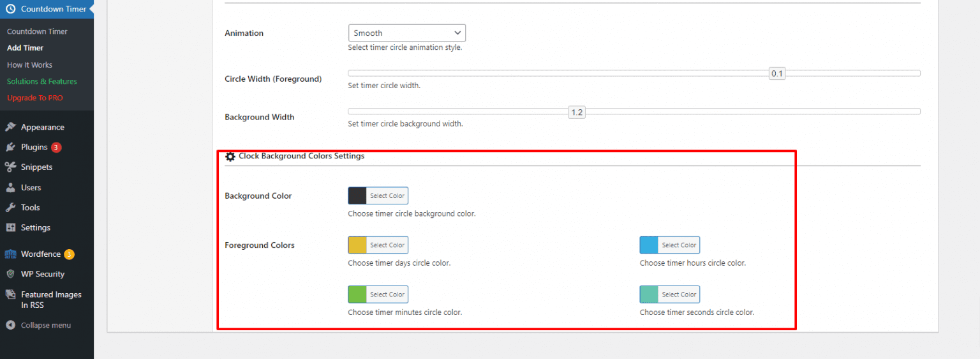Screen dimensions: 980x359
Task: Click the WP Security shield icon
Action: coord(10,274)
